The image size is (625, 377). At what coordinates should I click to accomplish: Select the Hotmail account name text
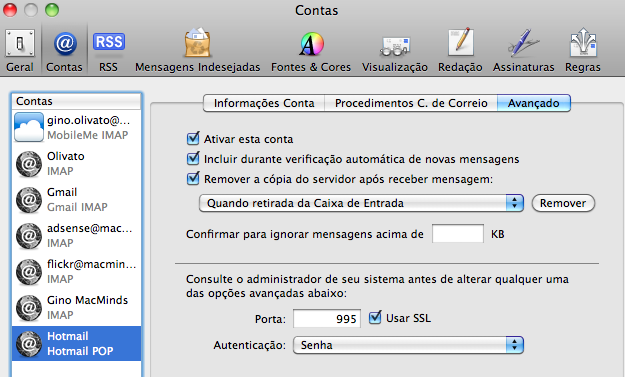pos(67,336)
